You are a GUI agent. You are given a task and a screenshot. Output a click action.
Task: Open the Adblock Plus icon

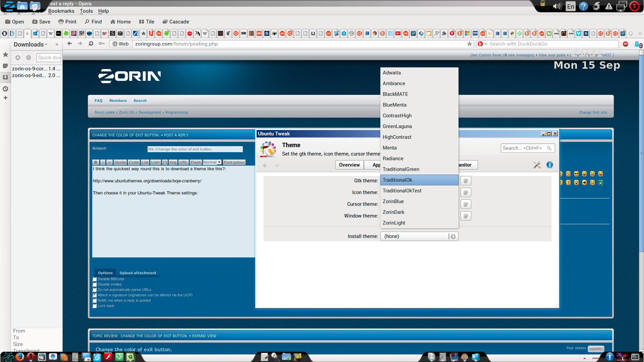tap(625, 44)
